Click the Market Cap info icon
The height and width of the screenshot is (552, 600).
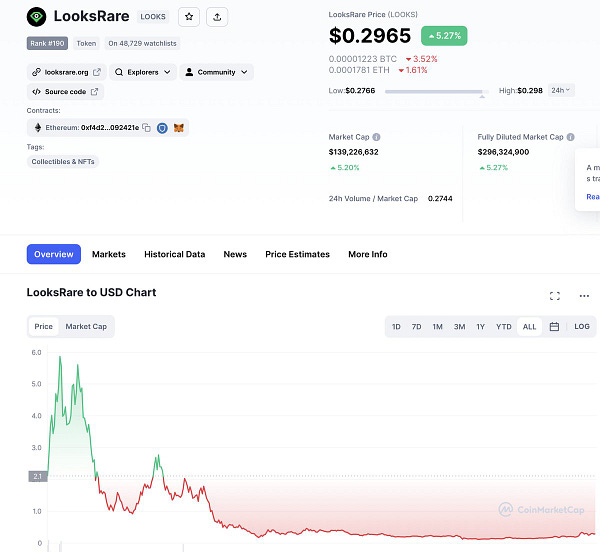[x=376, y=137]
